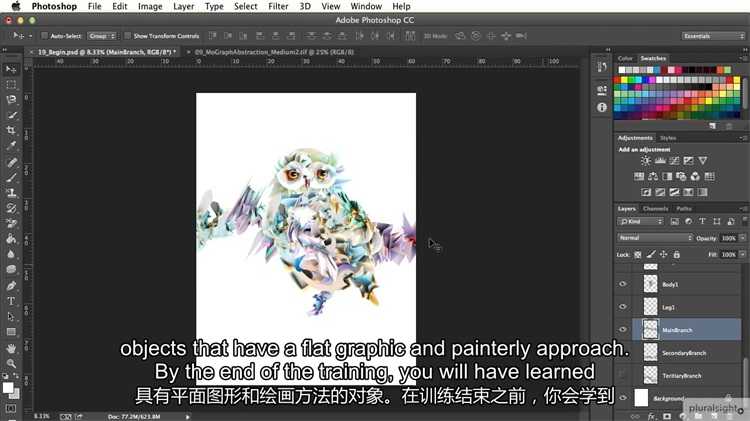The width and height of the screenshot is (750, 421).
Task: Open the Info panel icon
Action: click(x=602, y=107)
